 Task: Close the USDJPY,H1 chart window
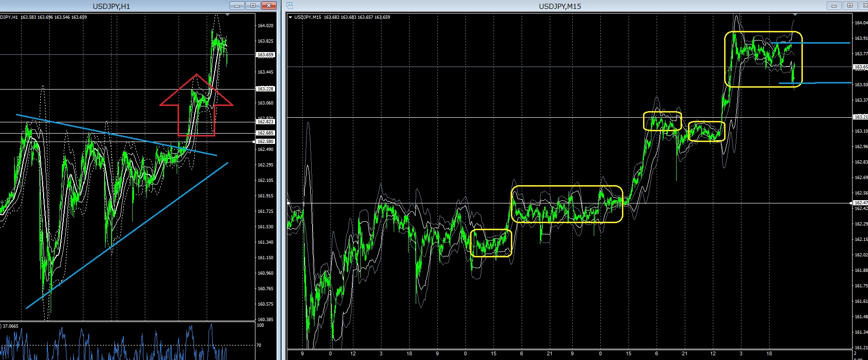[x=269, y=6]
